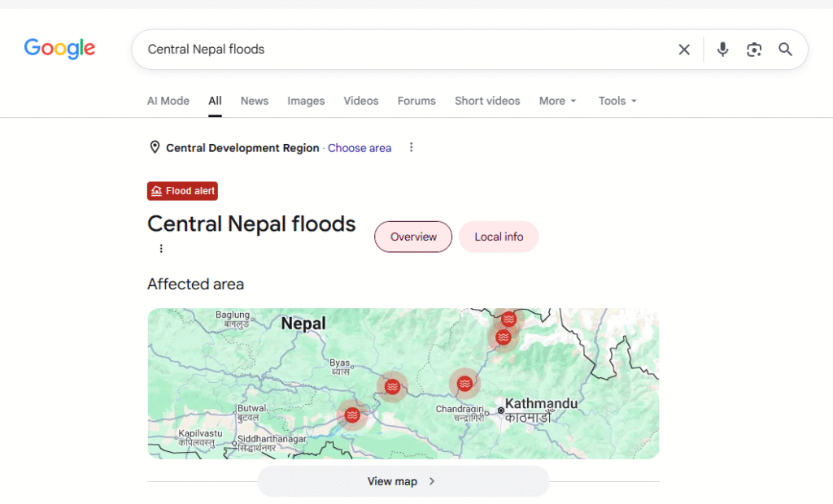Click the topmost flood marker on the map

tap(508, 319)
